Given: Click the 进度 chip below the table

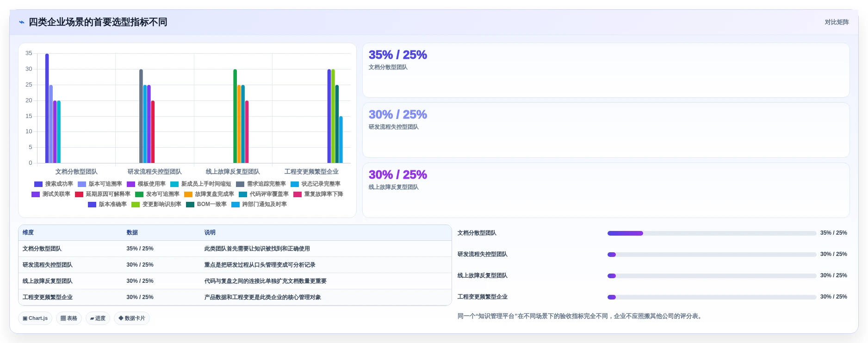Looking at the screenshot, I should [x=98, y=318].
